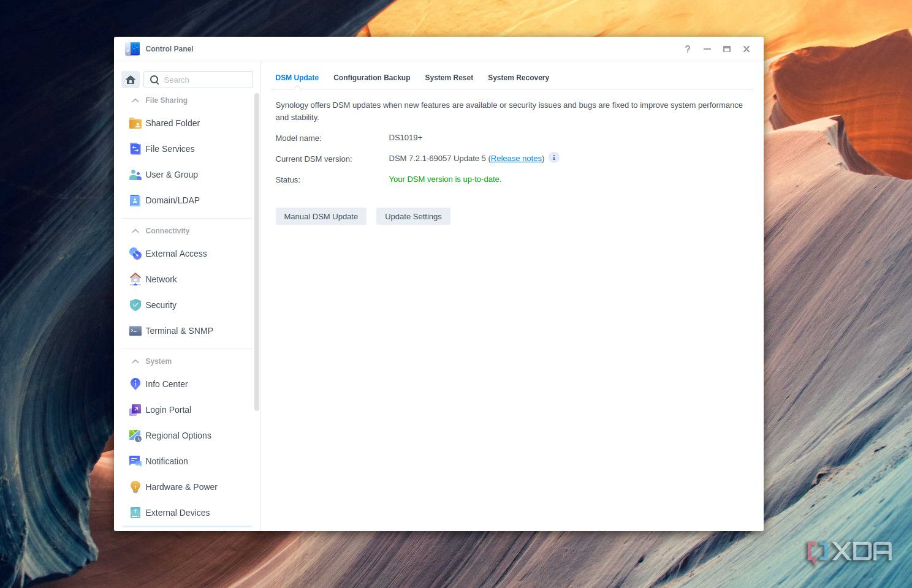912x588 pixels.
Task: Click the Login Portal icon
Action: [x=135, y=410]
